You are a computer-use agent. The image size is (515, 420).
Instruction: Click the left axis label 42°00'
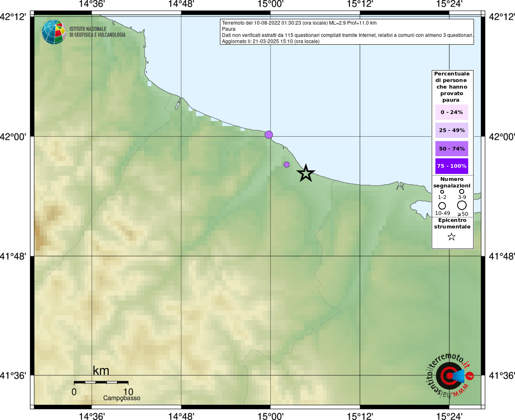tap(13, 137)
